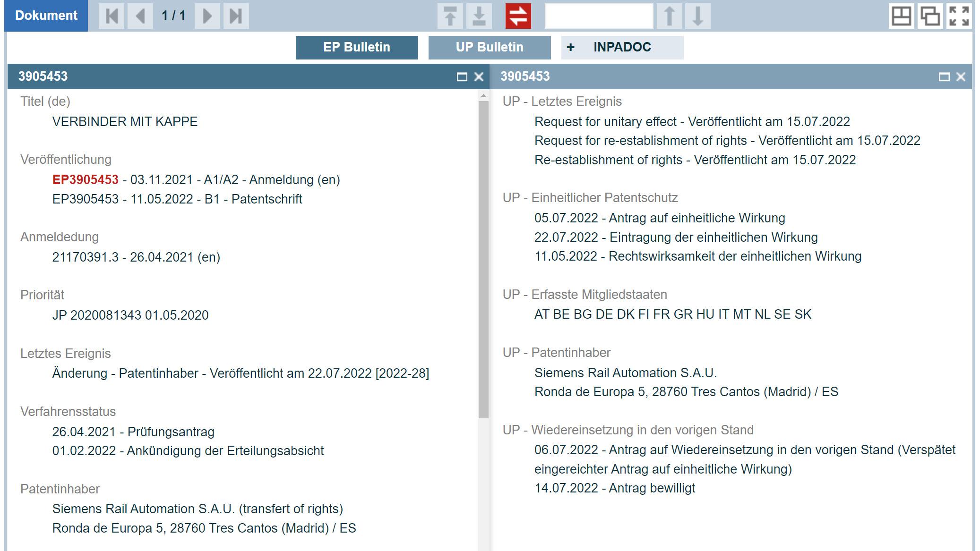Click upload arrow icon in toolbar
Screen dimensions: 980x551
(450, 16)
